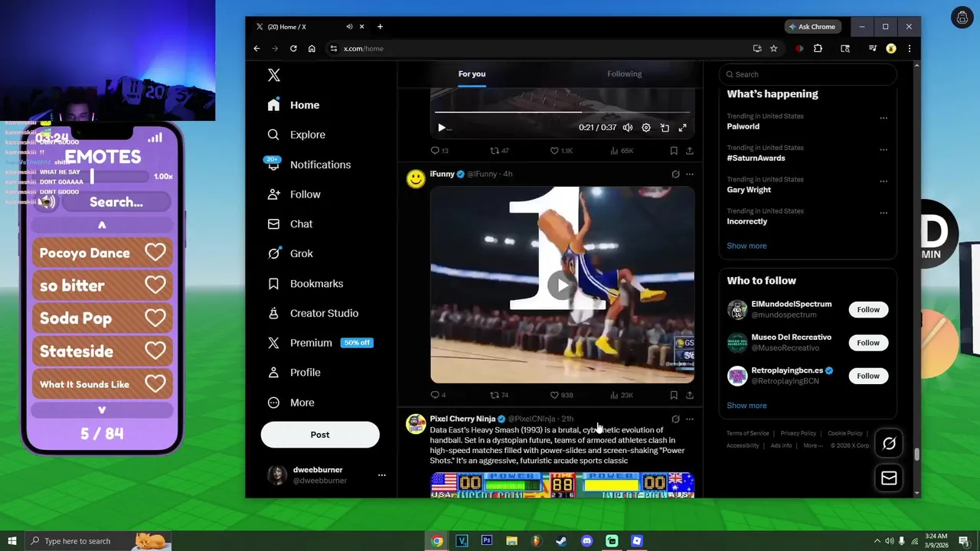Bookmark this page with the star icon

(774, 48)
